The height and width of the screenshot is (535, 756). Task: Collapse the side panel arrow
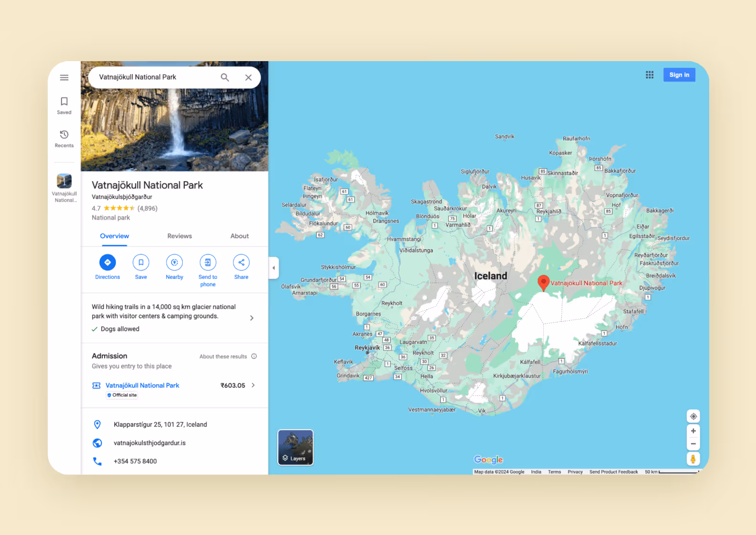point(273,268)
